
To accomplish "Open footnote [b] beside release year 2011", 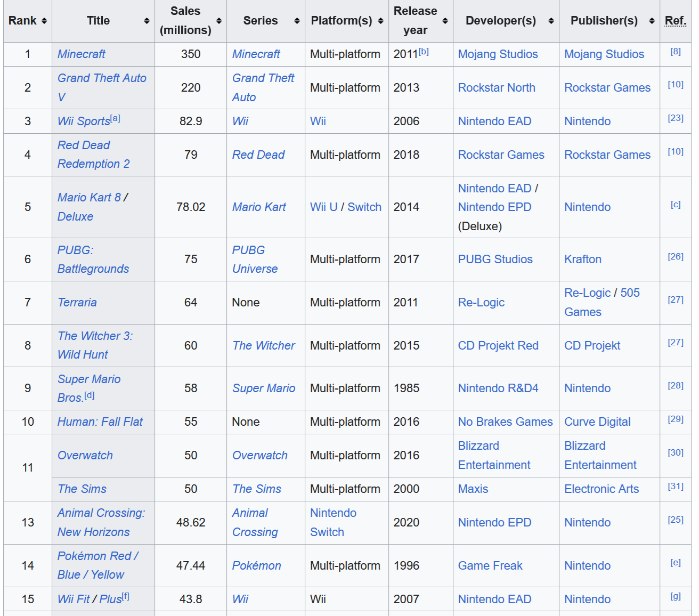I will [424, 52].
